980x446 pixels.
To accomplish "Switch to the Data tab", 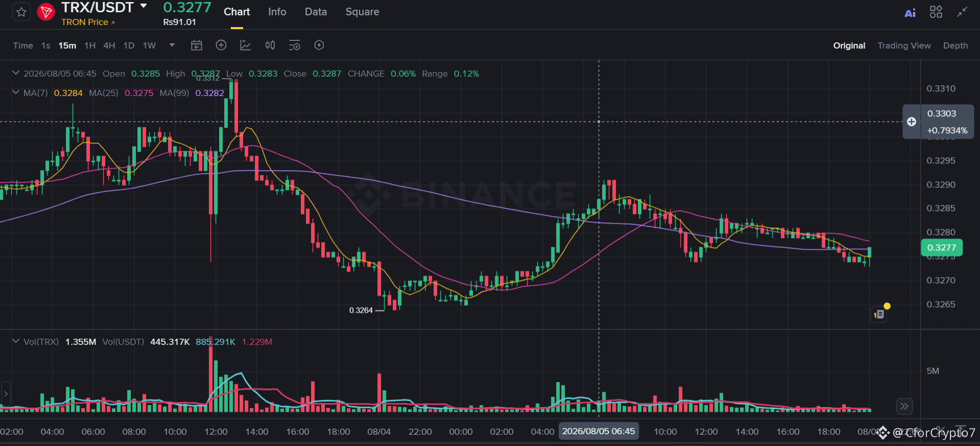I will (316, 12).
